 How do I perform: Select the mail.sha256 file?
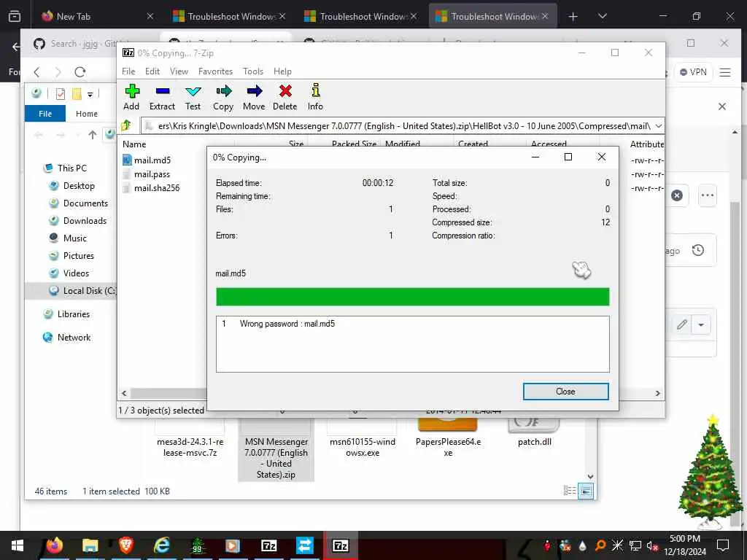[157, 188]
